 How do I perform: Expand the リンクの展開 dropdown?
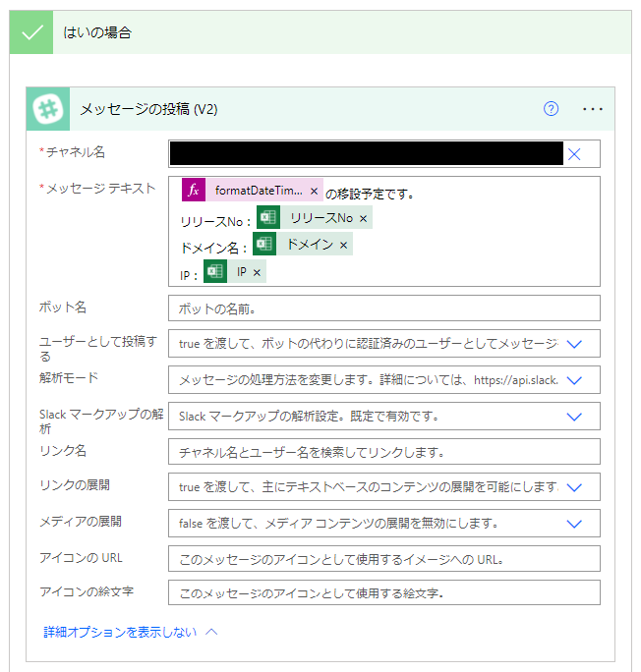coord(574,487)
